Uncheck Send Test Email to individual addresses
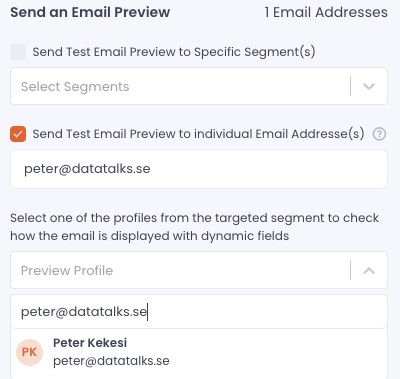This screenshot has height=379, width=400. [18, 134]
